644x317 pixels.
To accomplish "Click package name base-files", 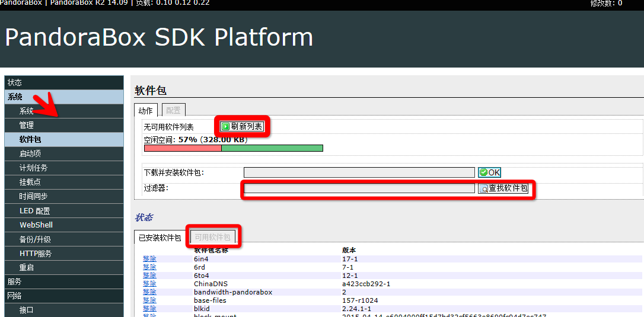I will click(x=210, y=300).
